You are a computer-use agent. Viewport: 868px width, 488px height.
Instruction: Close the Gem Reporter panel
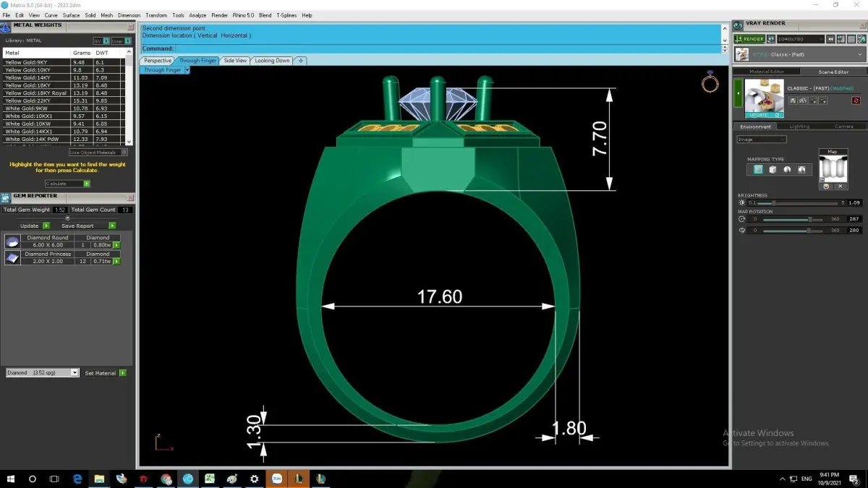coord(130,197)
